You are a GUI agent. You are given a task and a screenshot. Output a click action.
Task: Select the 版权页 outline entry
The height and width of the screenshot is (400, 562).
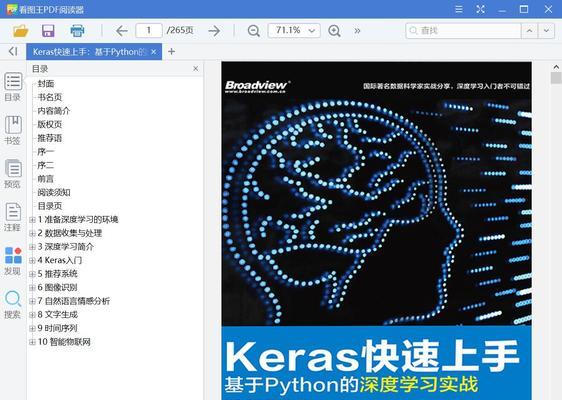(50, 124)
